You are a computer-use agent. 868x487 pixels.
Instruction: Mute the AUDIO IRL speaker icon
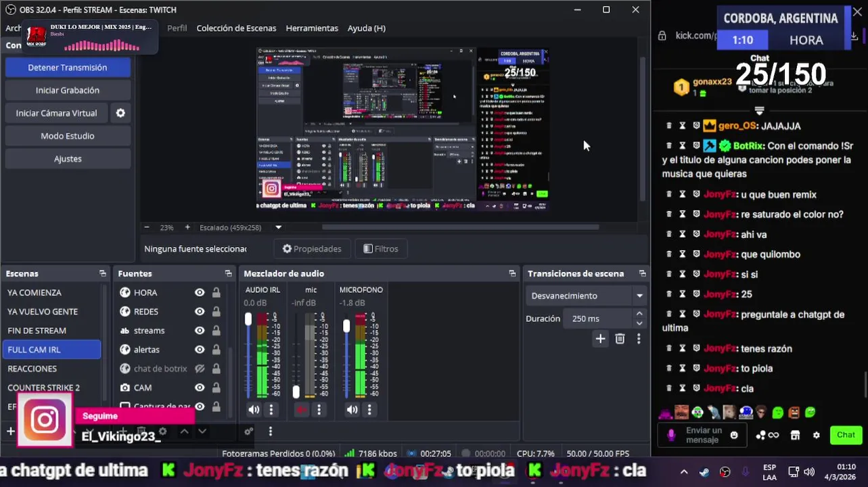coord(254,409)
